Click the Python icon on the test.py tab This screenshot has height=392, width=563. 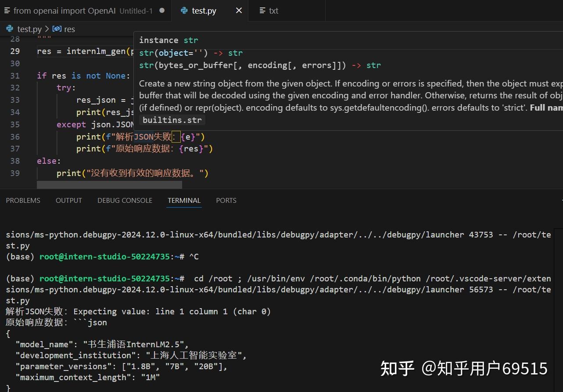(x=184, y=11)
